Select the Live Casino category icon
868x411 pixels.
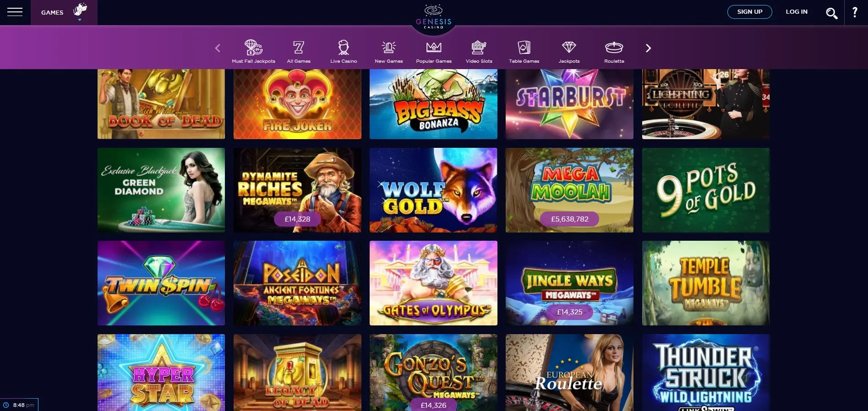344,47
